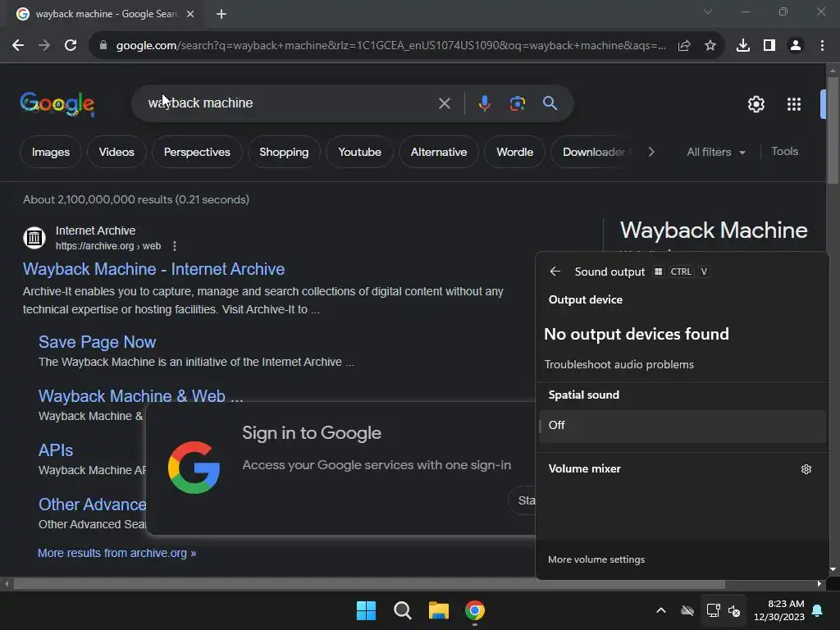Image resolution: width=840 pixels, height=630 pixels.
Task: Select the Off spatial sound option
Action: pyautogui.click(x=682, y=426)
